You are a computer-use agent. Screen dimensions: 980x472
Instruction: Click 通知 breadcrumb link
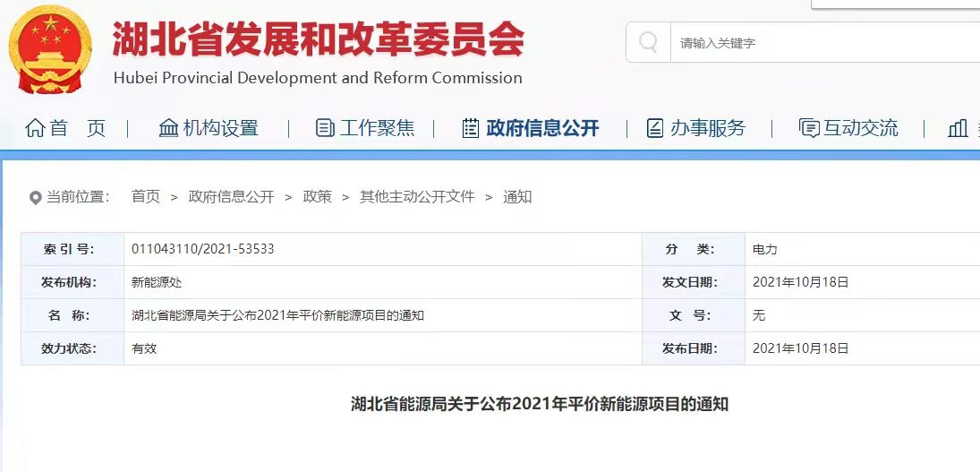[517, 196]
